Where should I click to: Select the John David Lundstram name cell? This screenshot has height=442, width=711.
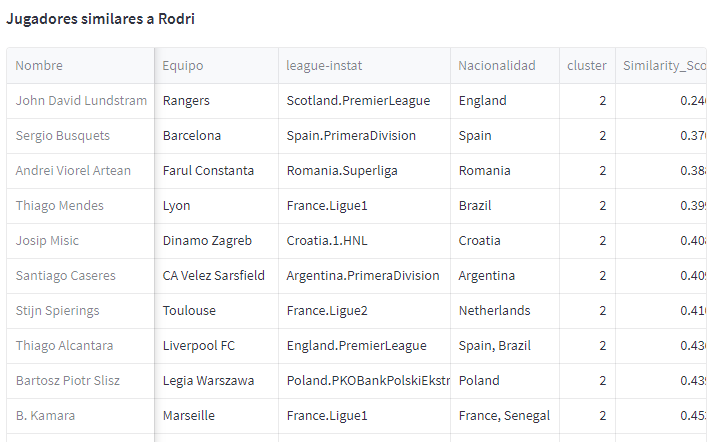click(81, 101)
